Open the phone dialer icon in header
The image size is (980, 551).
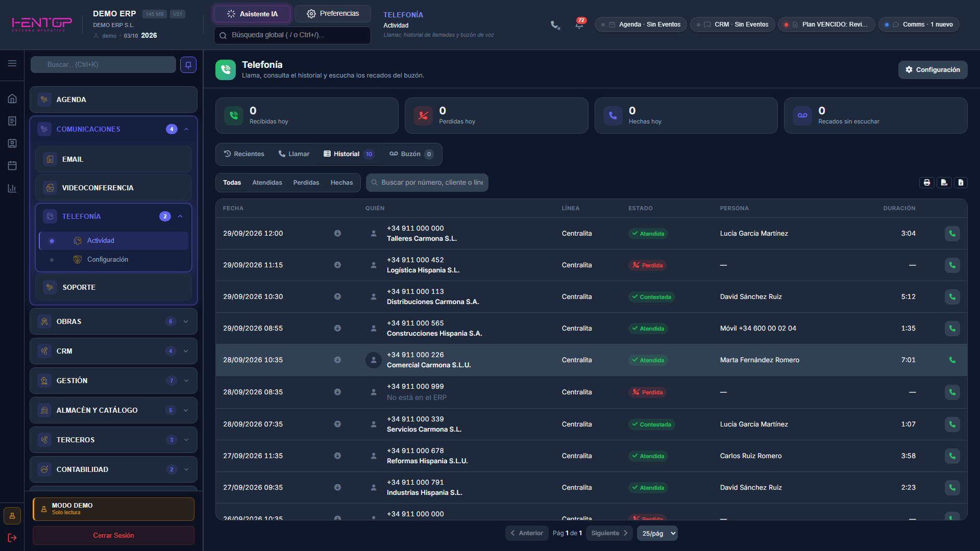[555, 24]
